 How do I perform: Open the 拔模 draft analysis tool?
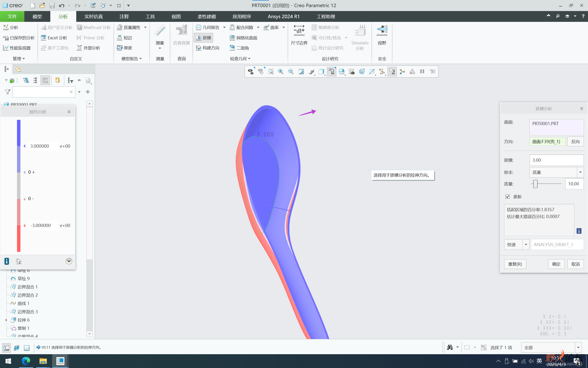point(204,38)
